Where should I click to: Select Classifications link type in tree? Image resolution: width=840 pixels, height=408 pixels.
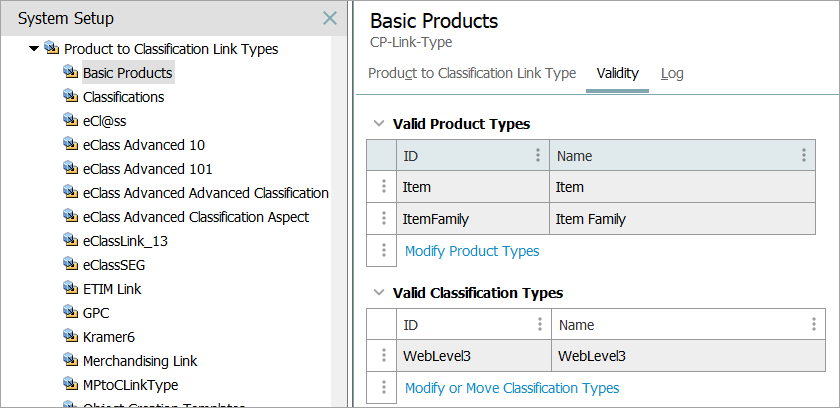point(124,97)
